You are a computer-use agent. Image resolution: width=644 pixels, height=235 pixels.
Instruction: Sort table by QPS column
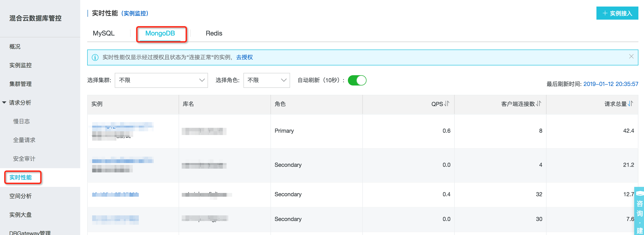pyautogui.click(x=447, y=103)
